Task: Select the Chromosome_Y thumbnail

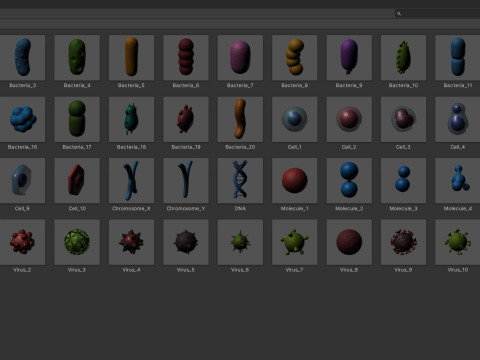Action: pos(186,181)
